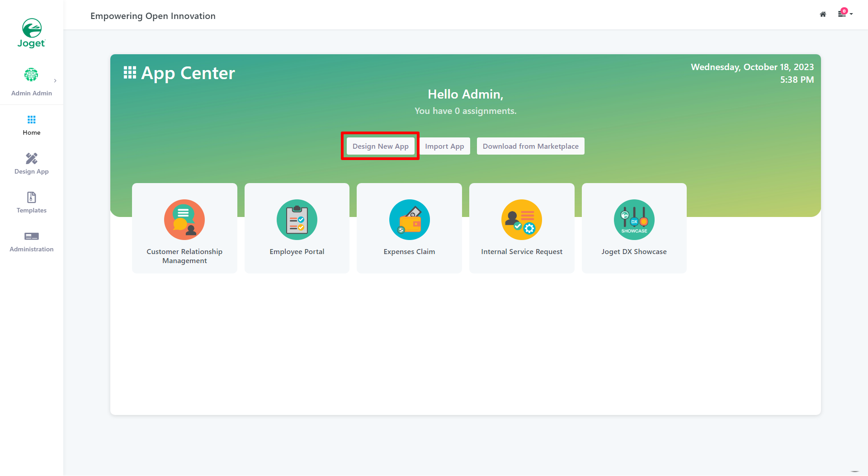Open Templates in the sidebar

pos(32,203)
